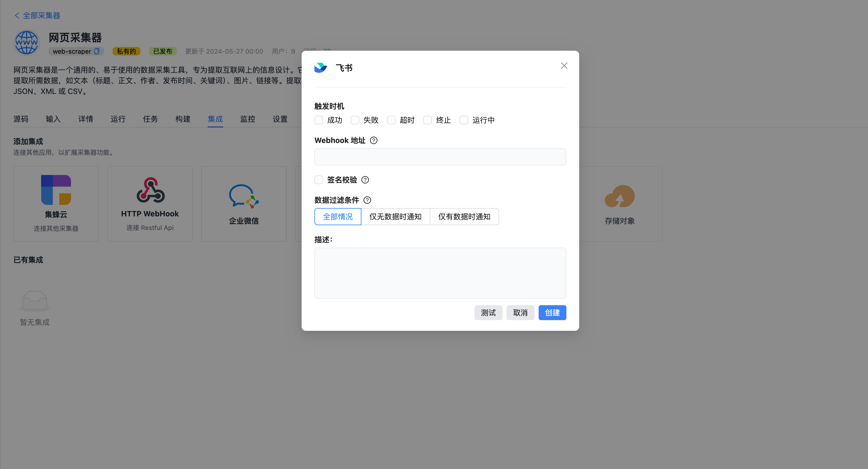Viewport: 868px width, 469px height.
Task: Switch to the 设置 tab
Action: click(x=280, y=119)
